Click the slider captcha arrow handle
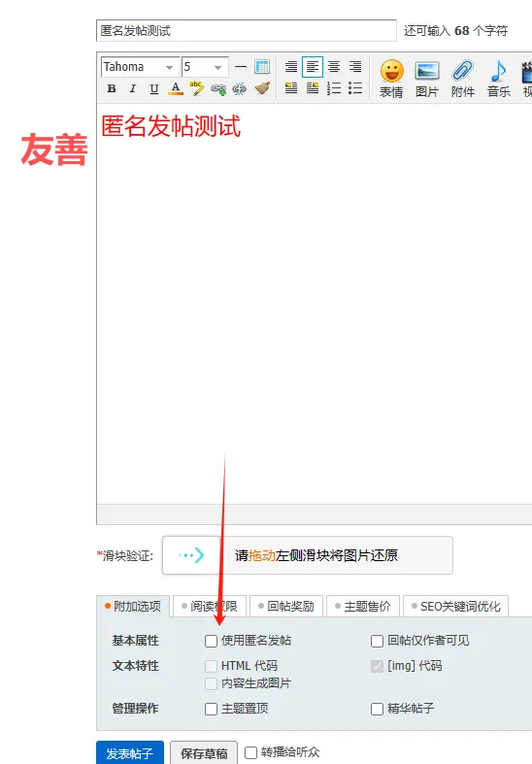This screenshot has height=764, width=532. tap(191, 555)
